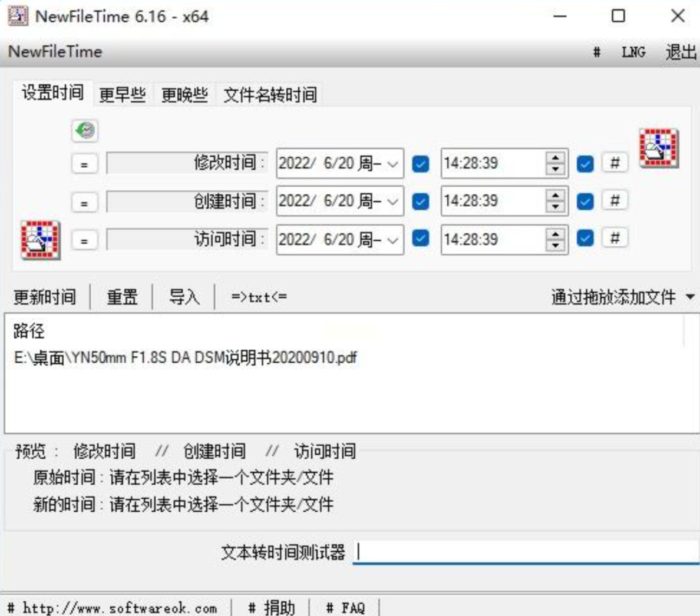Select the YN50mm F1.8S DA DSM pdf file row
The width and height of the screenshot is (700, 616).
pyautogui.click(x=185, y=357)
